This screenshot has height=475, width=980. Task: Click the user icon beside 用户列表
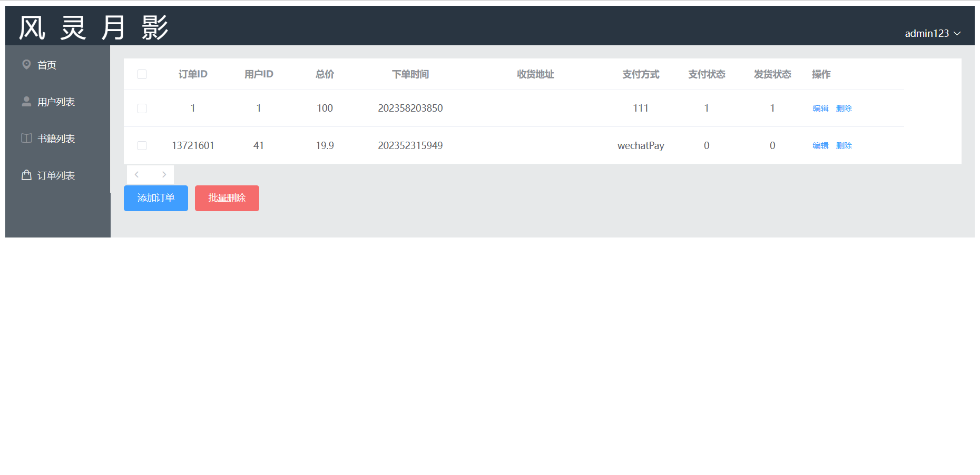[26, 101]
